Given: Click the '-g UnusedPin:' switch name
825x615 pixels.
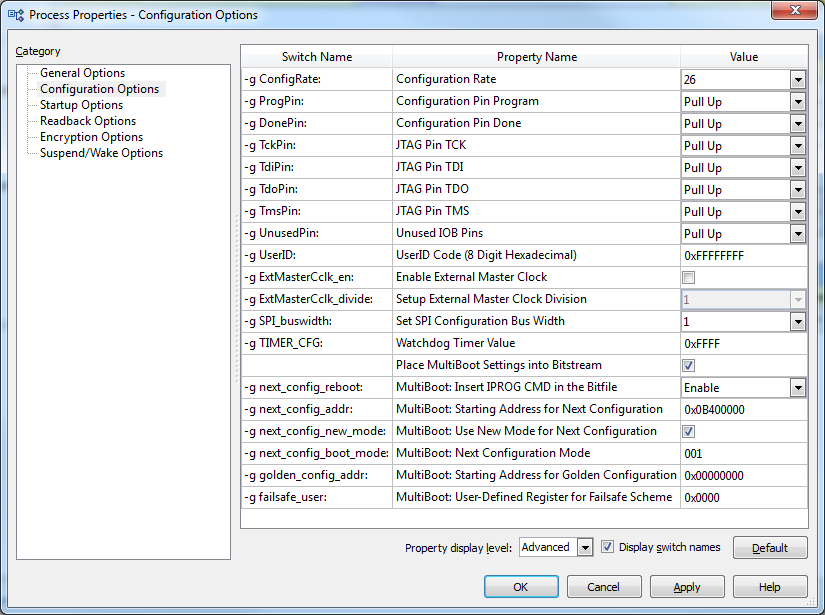Looking at the screenshot, I should (x=281, y=233).
